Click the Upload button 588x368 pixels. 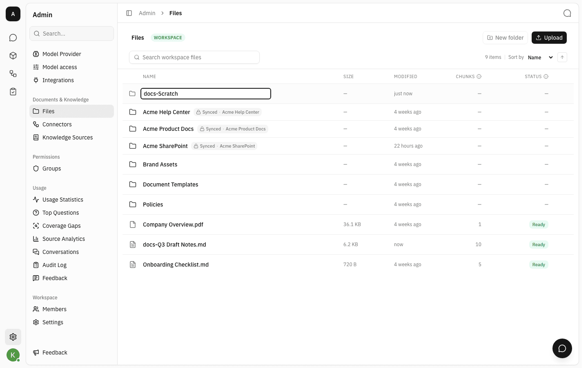[x=549, y=38]
